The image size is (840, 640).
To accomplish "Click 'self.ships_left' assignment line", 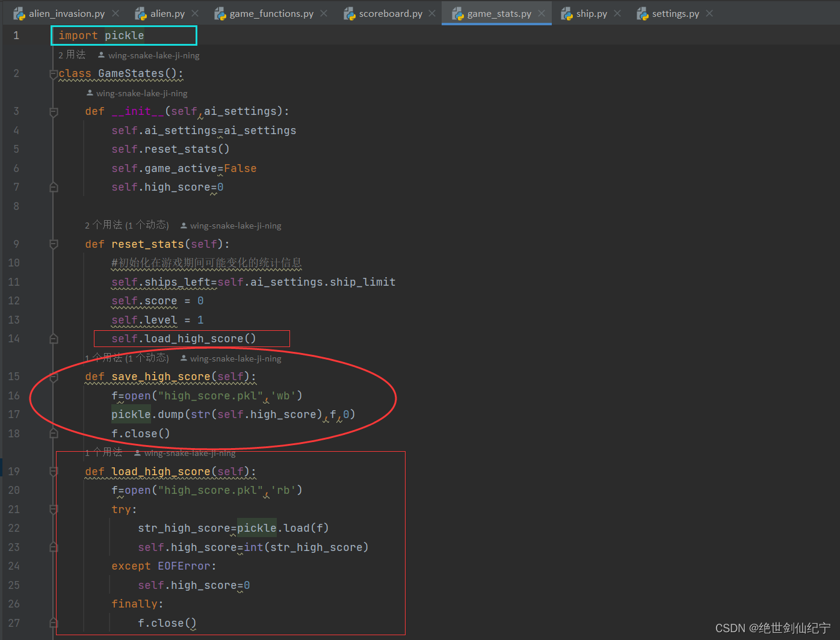I will click(253, 282).
